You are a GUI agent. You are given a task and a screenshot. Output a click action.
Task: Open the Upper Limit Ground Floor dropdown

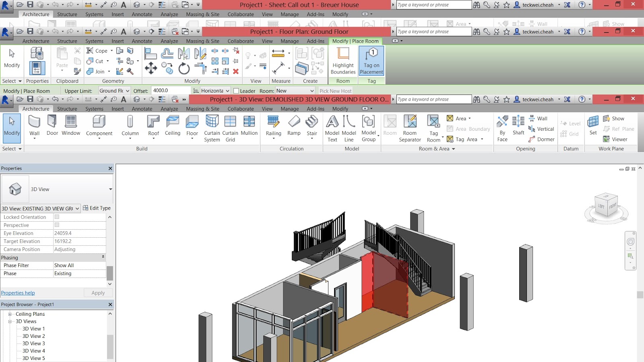(114, 91)
